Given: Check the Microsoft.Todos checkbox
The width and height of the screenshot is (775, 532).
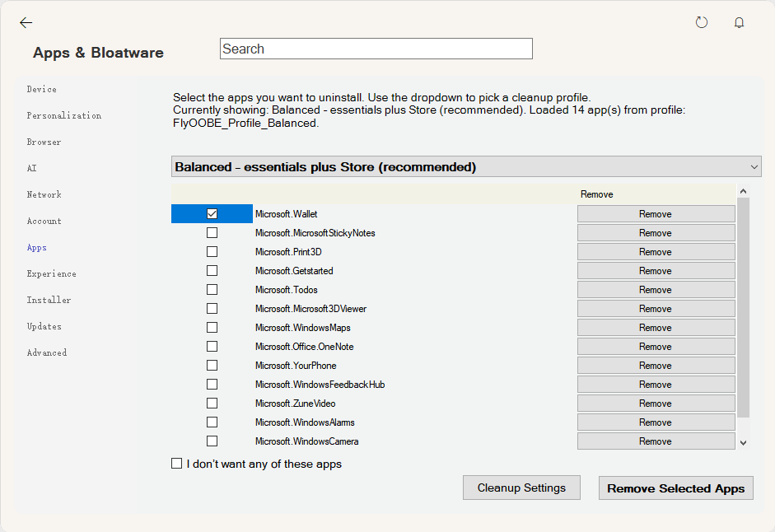Looking at the screenshot, I should [x=212, y=290].
